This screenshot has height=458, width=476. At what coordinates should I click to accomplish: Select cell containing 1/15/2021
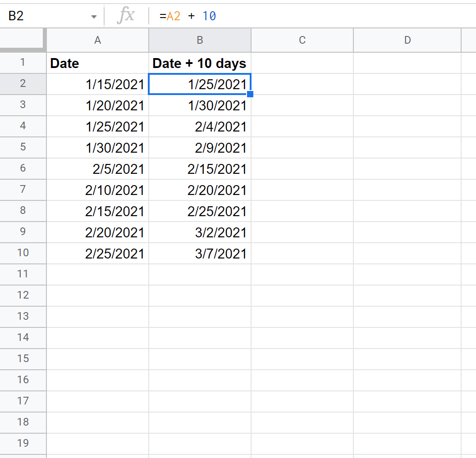tap(97, 84)
